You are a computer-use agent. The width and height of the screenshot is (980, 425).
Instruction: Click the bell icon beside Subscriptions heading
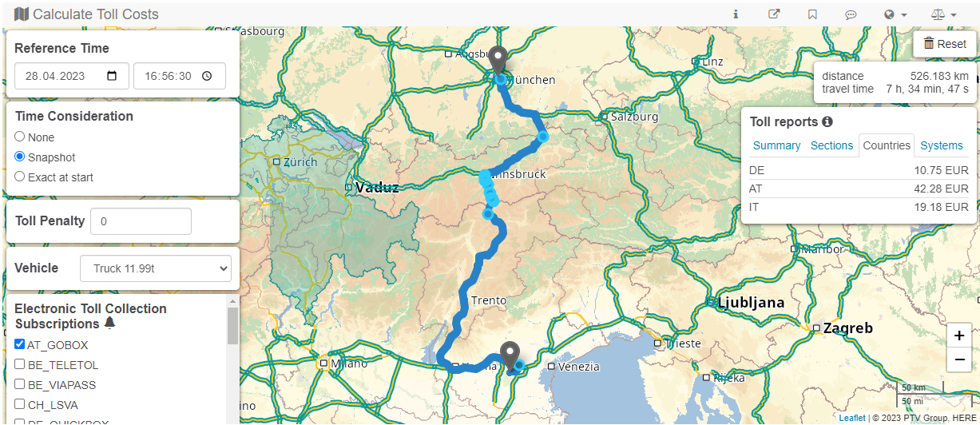pyautogui.click(x=110, y=324)
